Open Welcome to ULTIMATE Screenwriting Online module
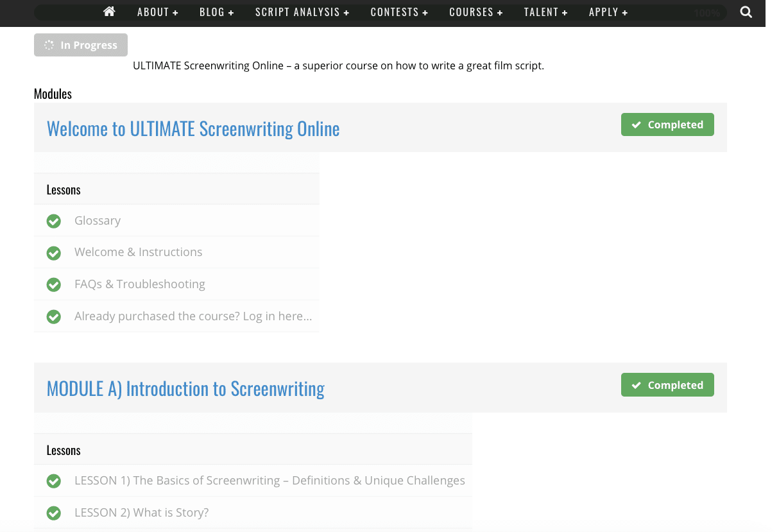 point(193,128)
